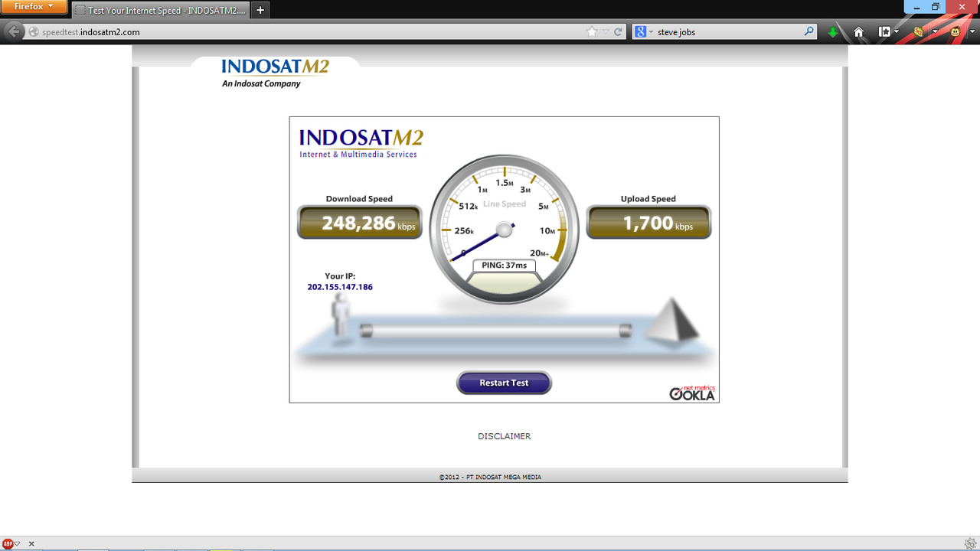Click the Adblock Plus ABP icon
Viewport: 980px width, 551px height.
pos(8,543)
